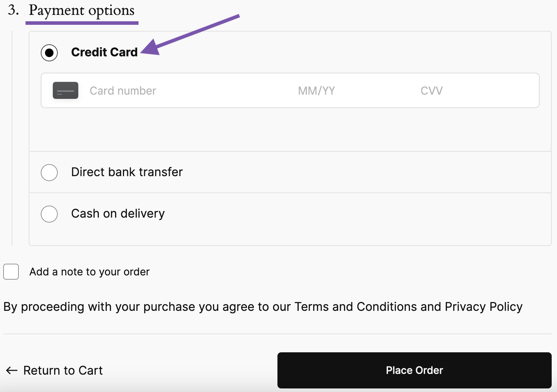This screenshot has height=392, width=557.
Task: Click the MM/YY expiry field
Action: pyautogui.click(x=316, y=90)
